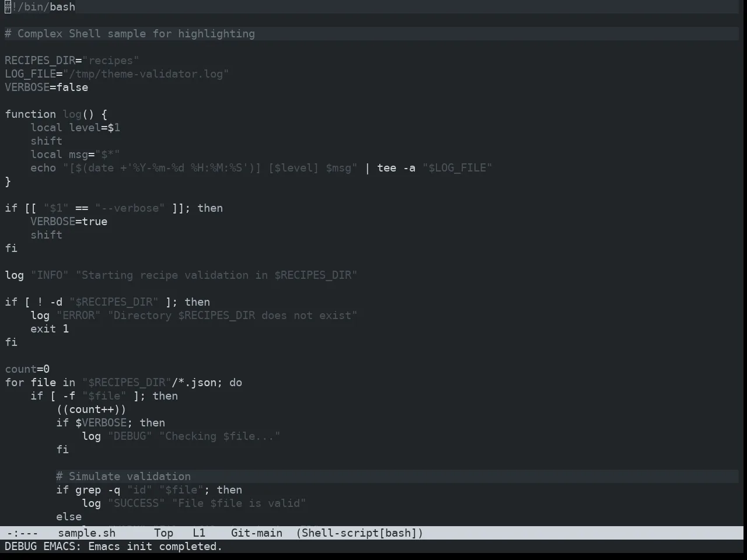747x560 pixels.
Task: Click the buffer name 'sample.sh' in mode line
Action: pyautogui.click(x=86, y=533)
